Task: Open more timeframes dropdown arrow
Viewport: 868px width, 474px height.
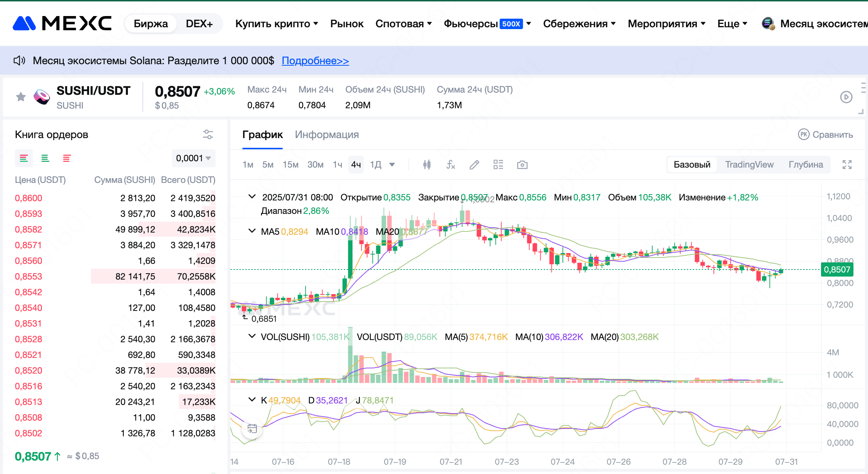Action: click(x=392, y=165)
